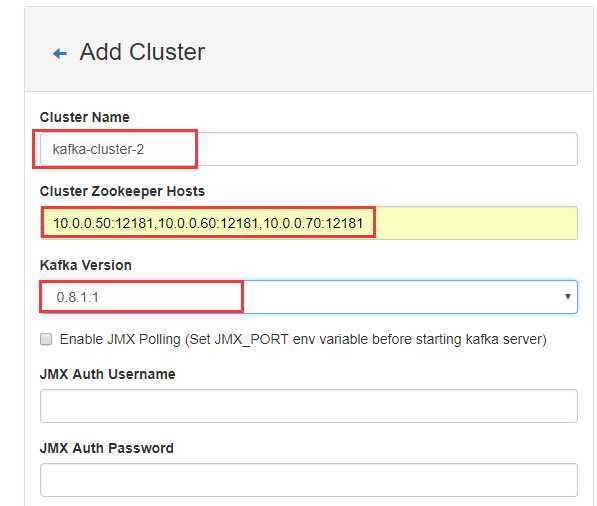This screenshot has height=506, width=597.
Task: Click the Kafka Version label
Action: coord(86,265)
